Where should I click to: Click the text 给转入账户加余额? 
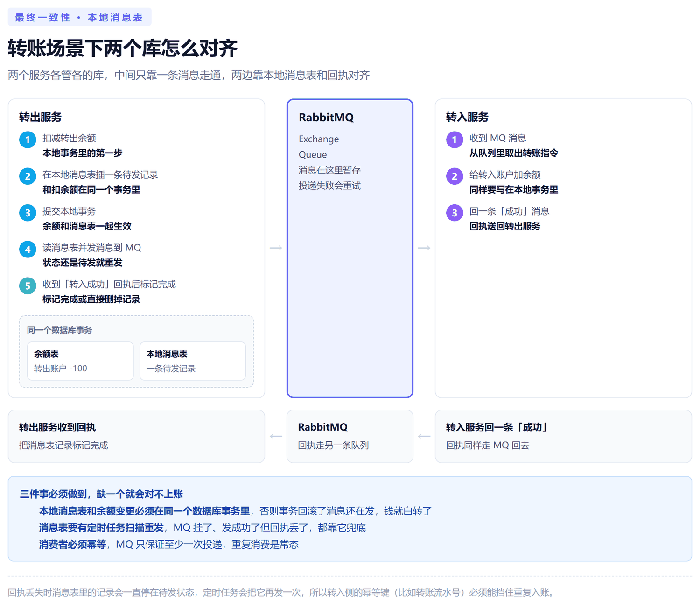[505, 174]
